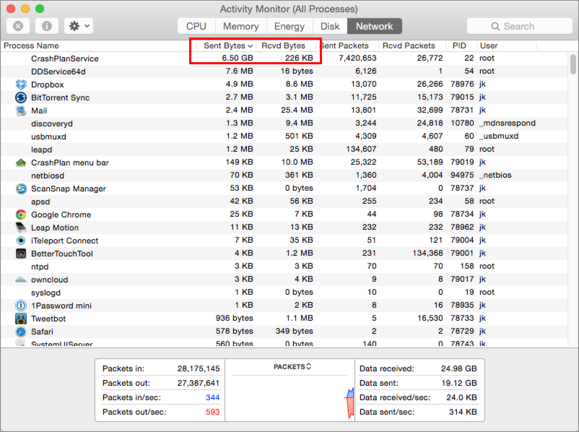The width and height of the screenshot is (579, 432).
Task: Click the BetterTouchTool icon
Action: click(21, 254)
